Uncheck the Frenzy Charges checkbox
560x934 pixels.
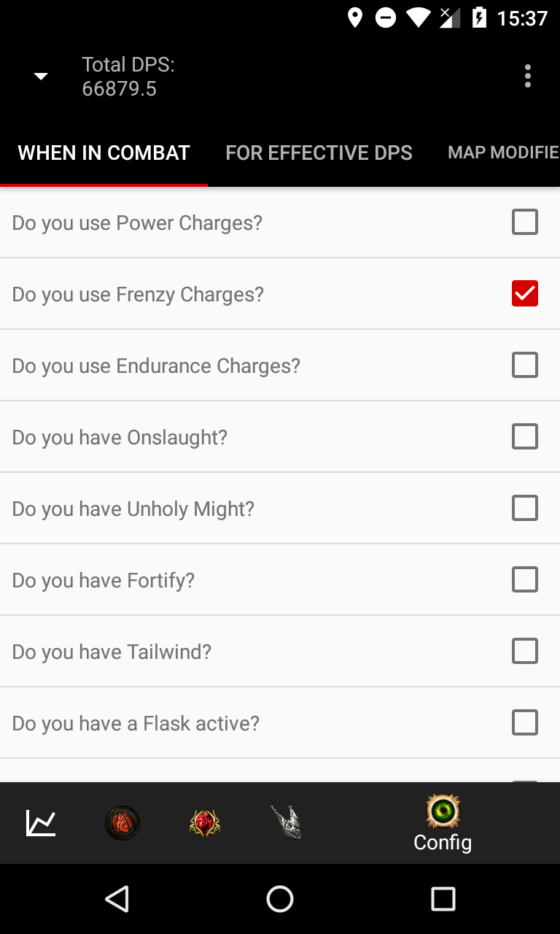tap(525, 293)
